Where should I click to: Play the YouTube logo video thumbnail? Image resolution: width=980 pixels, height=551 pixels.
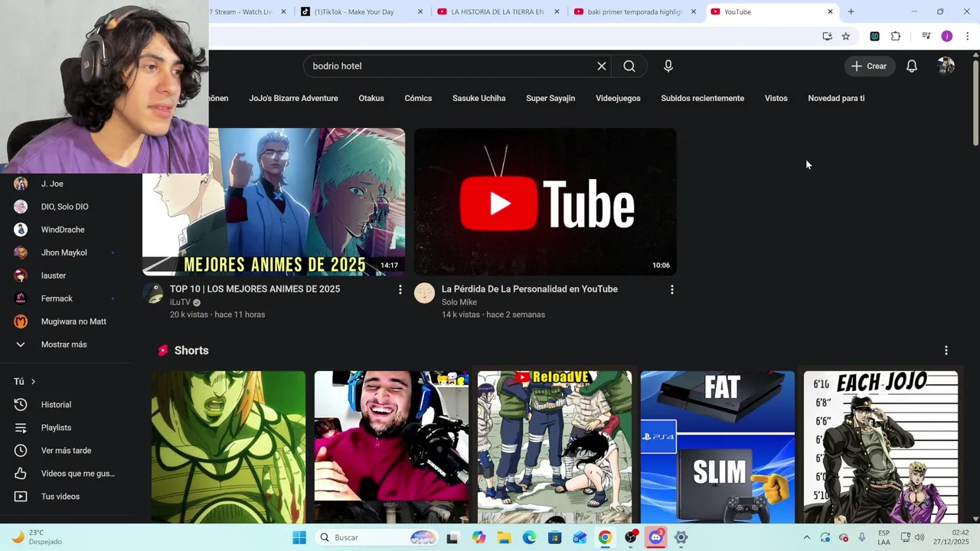coord(545,202)
